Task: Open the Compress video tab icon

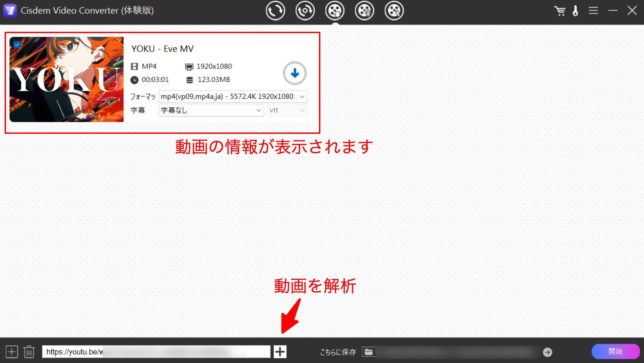Action: point(364,11)
